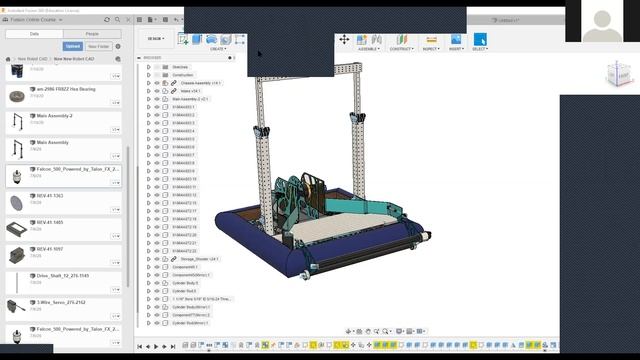
Task: Select the Create Sketch tool
Action: [183, 40]
